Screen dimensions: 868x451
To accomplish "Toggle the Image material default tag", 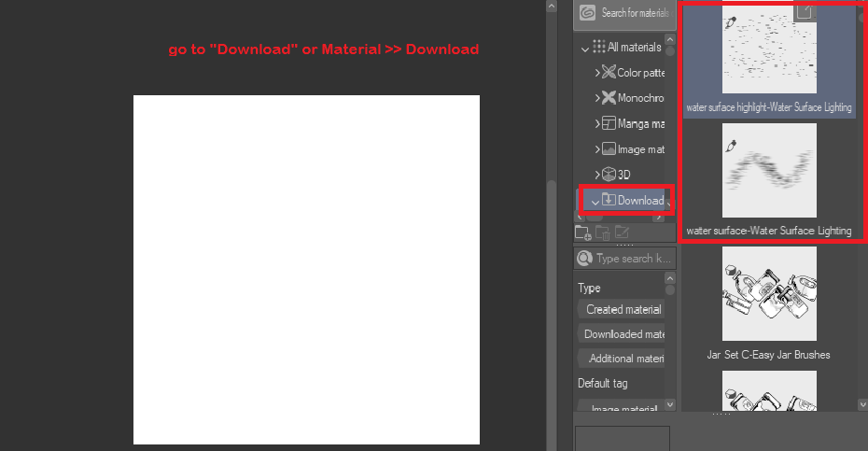I will (x=621, y=406).
